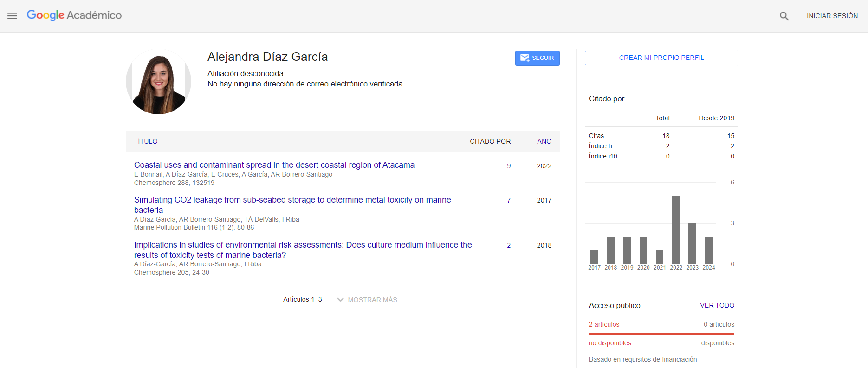This screenshot has height=375, width=868.
Task: Click CREAR MI PROPIO PERFIL button
Action: [661, 58]
